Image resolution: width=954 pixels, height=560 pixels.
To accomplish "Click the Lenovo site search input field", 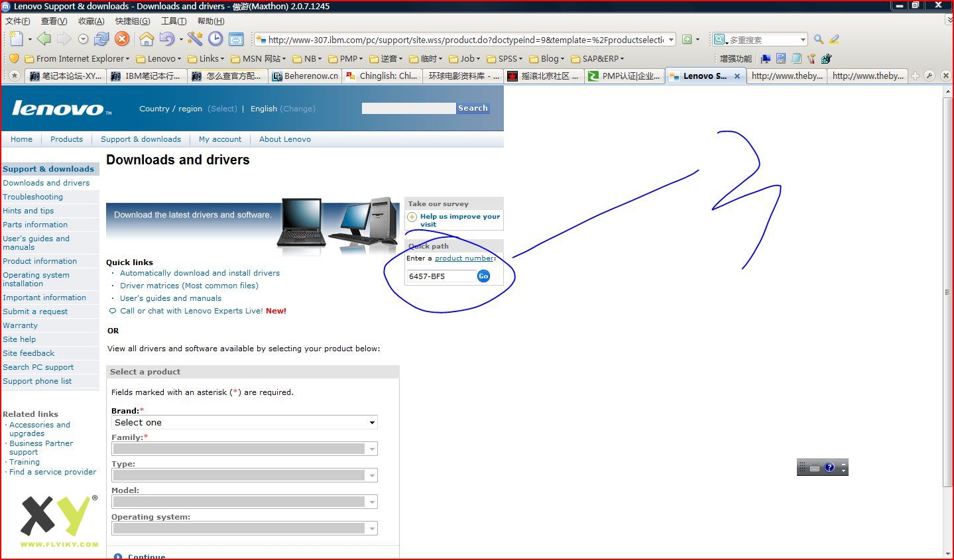I will point(408,108).
